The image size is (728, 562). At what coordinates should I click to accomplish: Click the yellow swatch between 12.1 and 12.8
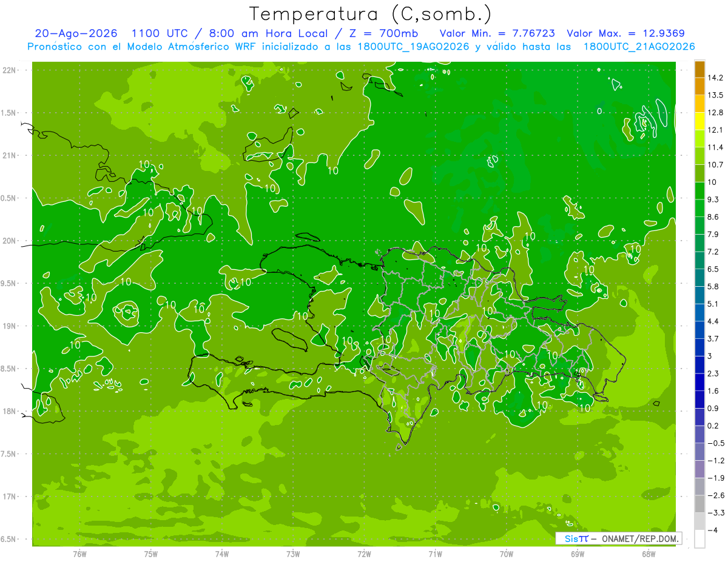pyautogui.click(x=699, y=121)
